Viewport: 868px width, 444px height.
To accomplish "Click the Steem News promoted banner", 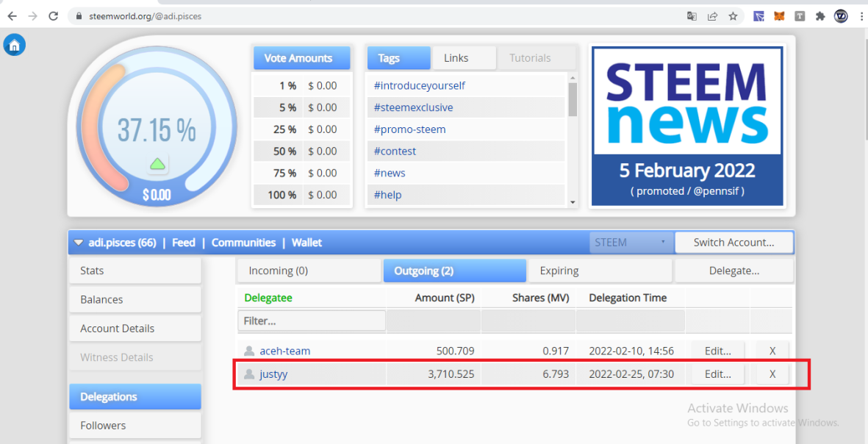I will click(687, 126).
